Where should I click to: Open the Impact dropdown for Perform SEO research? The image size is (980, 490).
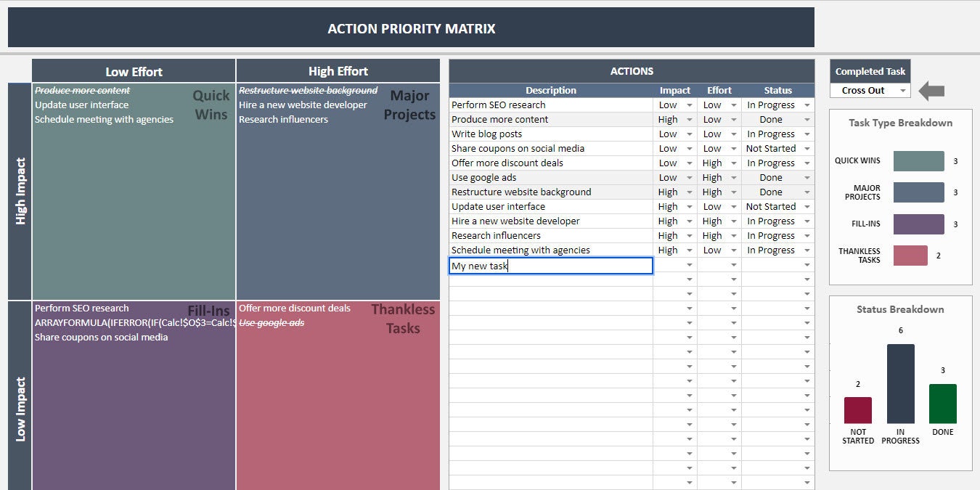[x=688, y=105]
